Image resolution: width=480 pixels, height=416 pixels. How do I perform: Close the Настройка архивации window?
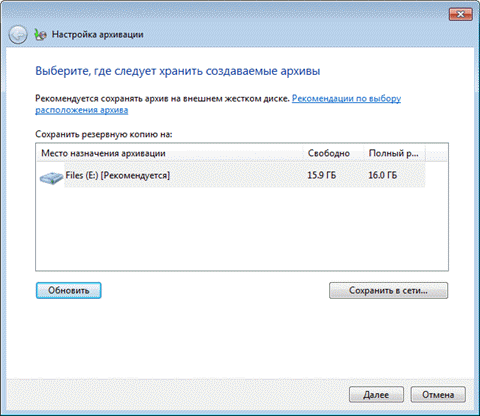[460, 14]
